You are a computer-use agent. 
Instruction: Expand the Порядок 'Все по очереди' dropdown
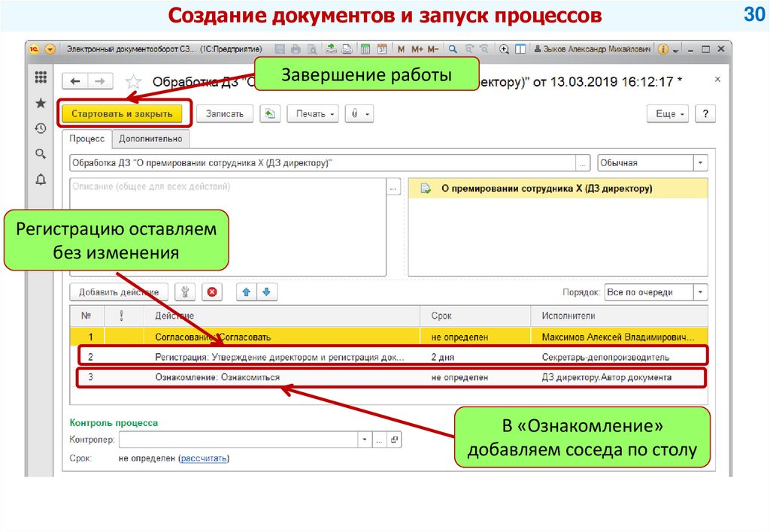(700, 292)
